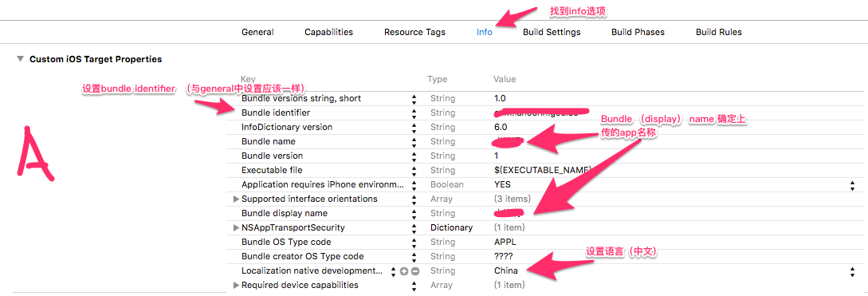This screenshot has height=296, width=868.
Task: Select the Capabilities tab
Action: pyautogui.click(x=329, y=32)
